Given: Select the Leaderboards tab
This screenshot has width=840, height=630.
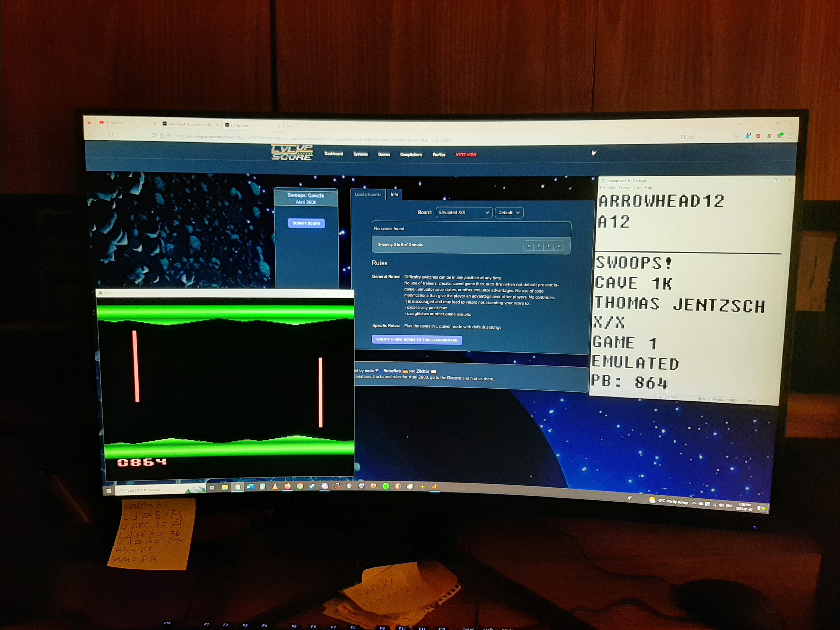Looking at the screenshot, I should (367, 194).
